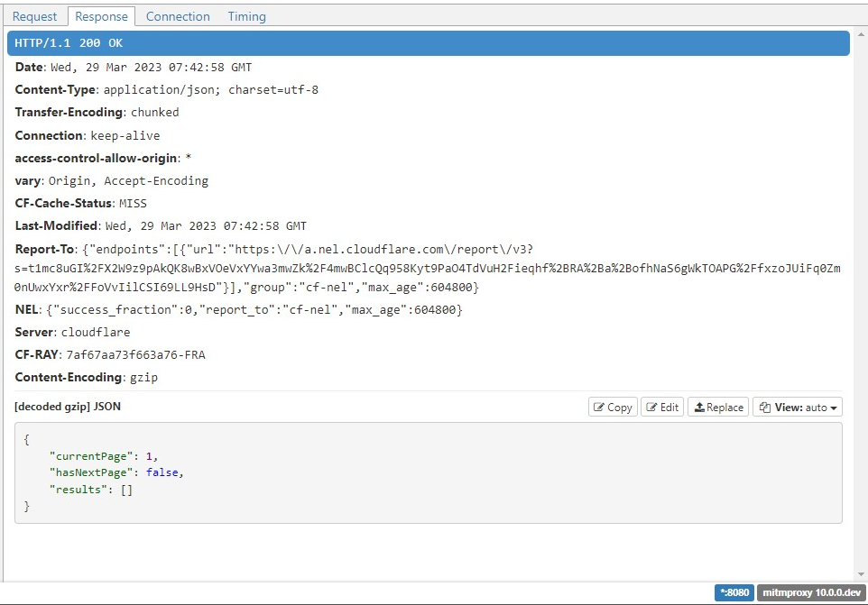
Task: Click the mitmproxy 10.0.0.dev version badge
Action: pyautogui.click(x=811, y=593)
